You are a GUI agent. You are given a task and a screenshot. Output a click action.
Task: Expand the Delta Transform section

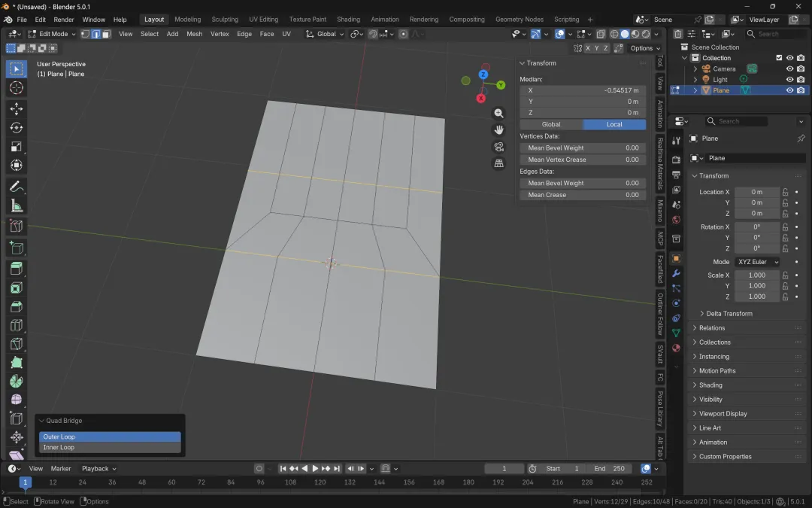click(x=729, y=314)
